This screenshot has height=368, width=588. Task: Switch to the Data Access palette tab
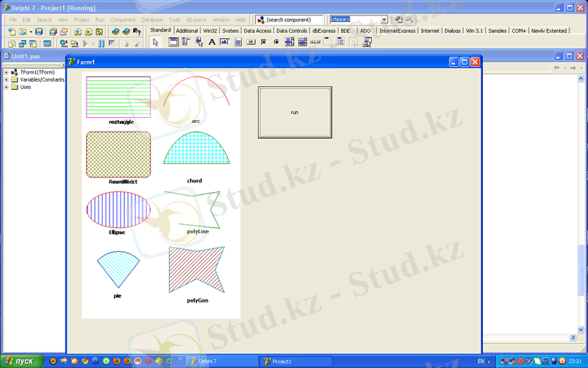coord(257,31)
